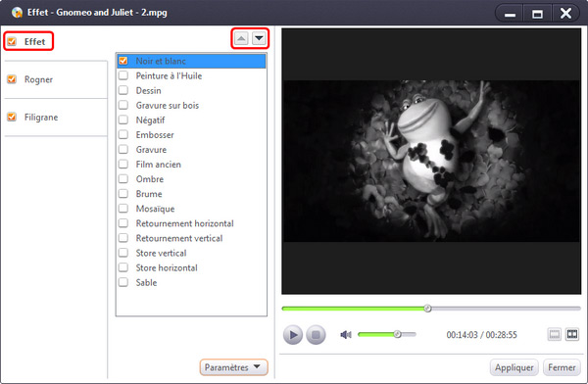Maximize the Effet window
This screenshot has width=588, height=384.
537,14
